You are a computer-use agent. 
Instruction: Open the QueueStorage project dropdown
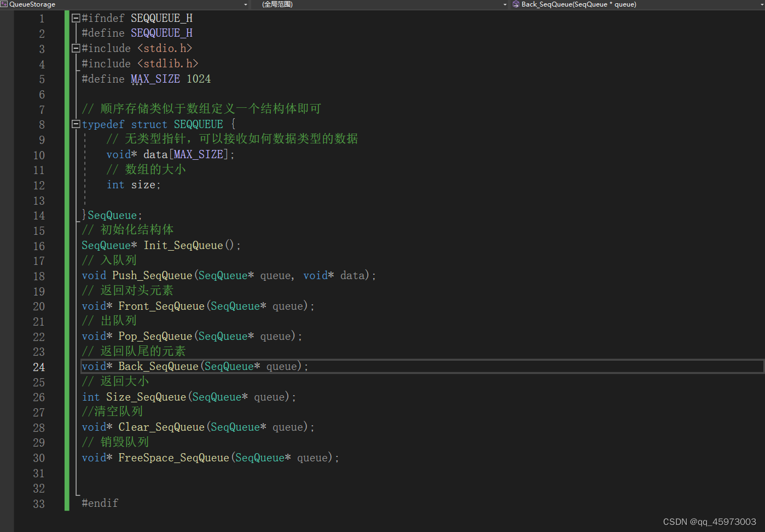pos(246,4)
